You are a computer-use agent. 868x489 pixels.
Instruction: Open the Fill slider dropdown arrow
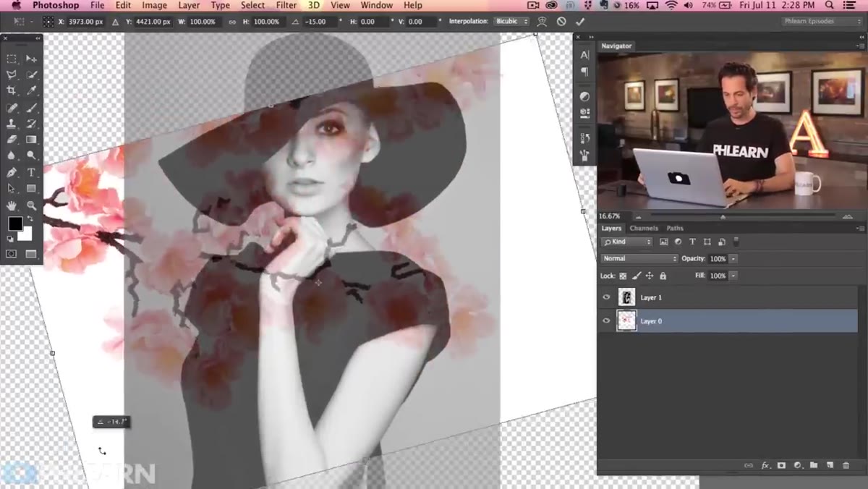(x=733, y=276)
